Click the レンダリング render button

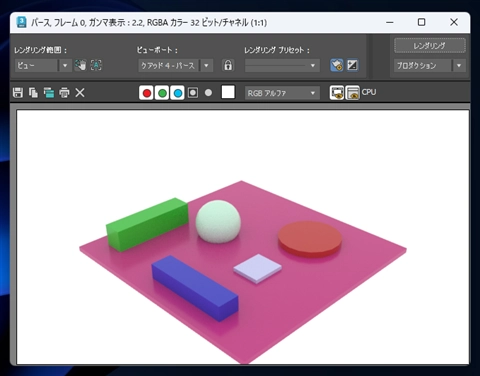430,46
